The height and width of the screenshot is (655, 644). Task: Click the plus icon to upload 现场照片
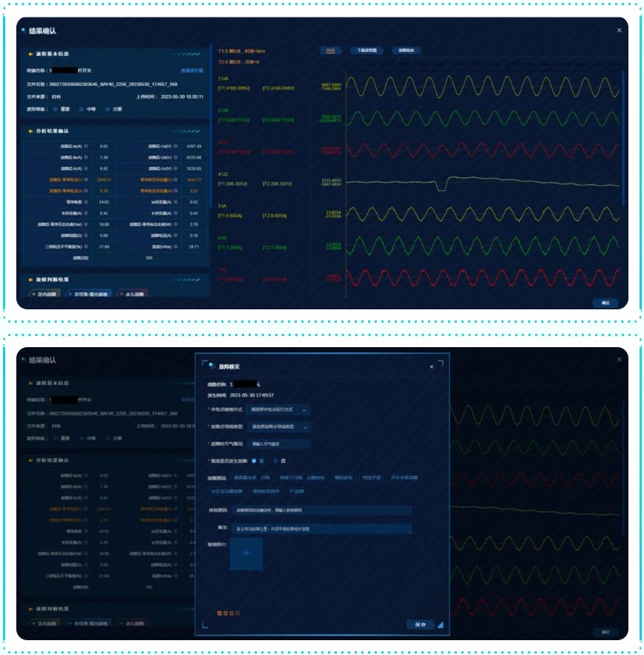click(246, 553)
